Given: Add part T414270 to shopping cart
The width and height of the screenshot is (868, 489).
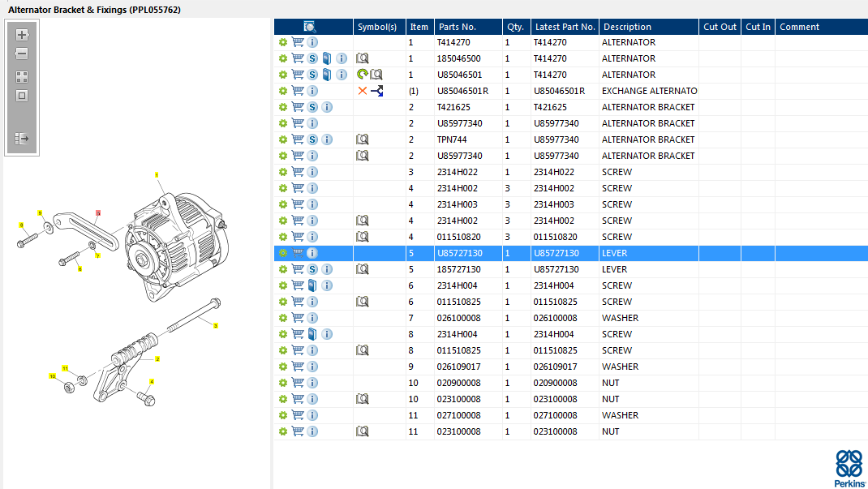Looking at the screenshot, I should click(298, 42).
